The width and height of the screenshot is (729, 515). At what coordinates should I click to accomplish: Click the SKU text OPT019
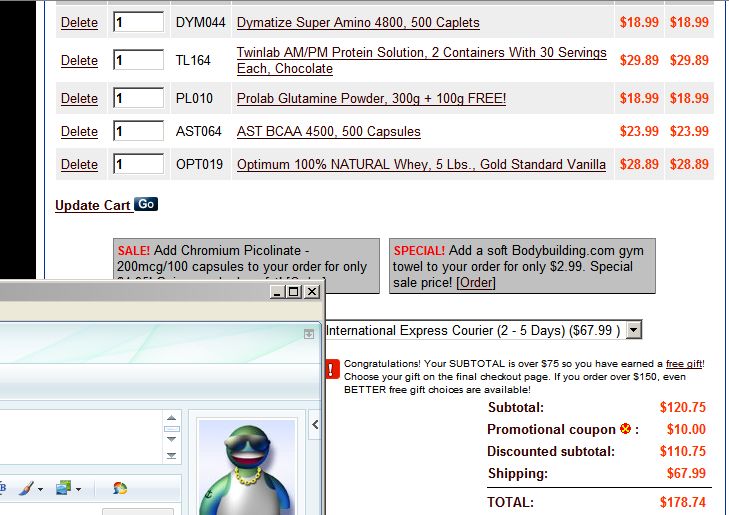(x=199, y=165)
